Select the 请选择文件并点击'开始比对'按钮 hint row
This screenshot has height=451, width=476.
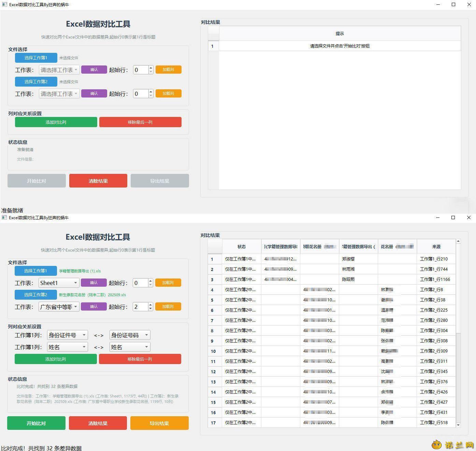[x=340, y=46]
